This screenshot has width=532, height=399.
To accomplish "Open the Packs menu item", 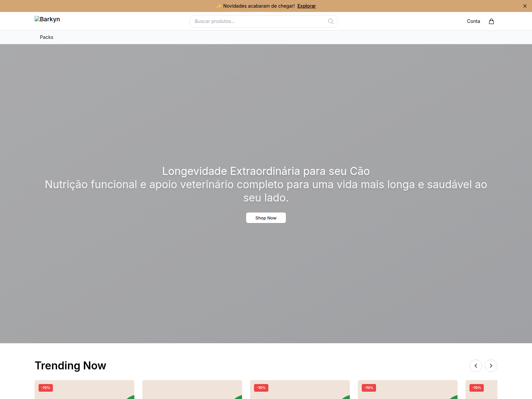I will click(47, 37).
